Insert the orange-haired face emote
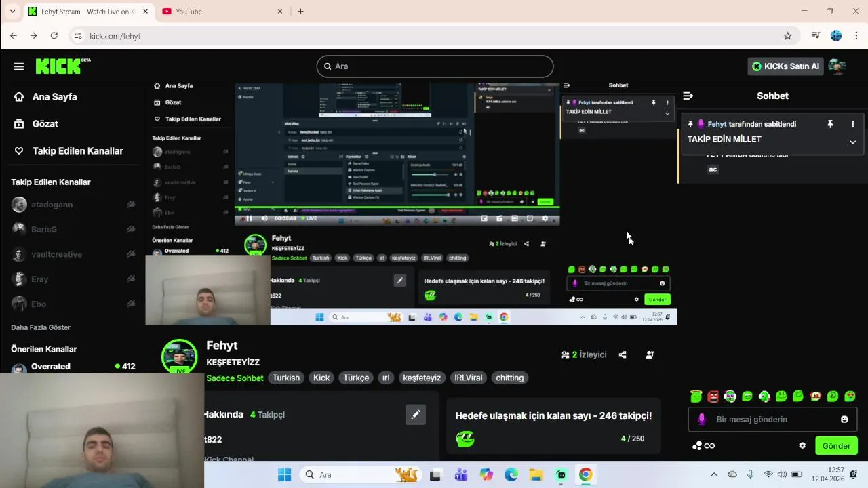This screenshot has height=488, width=868. coord(816,396)
